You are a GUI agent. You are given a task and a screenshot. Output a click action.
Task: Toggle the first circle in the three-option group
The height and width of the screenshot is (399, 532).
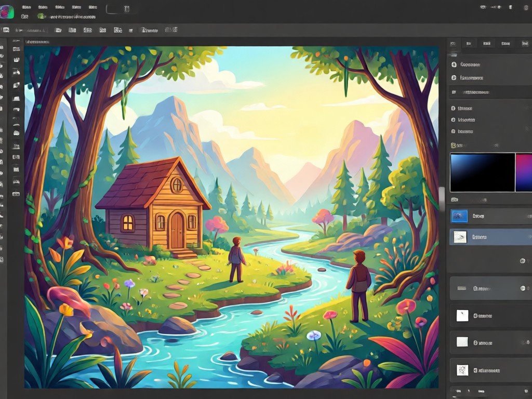click(x=453, y=108)
